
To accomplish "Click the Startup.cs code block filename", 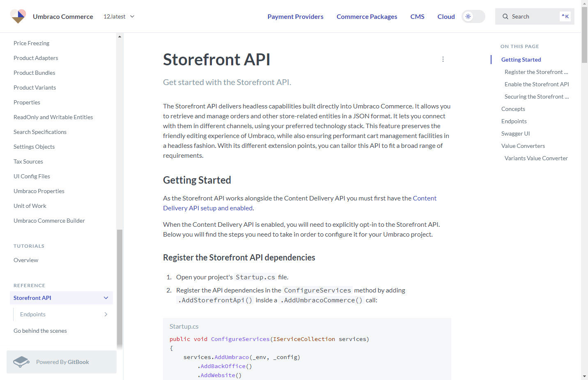I will point(184,327).
